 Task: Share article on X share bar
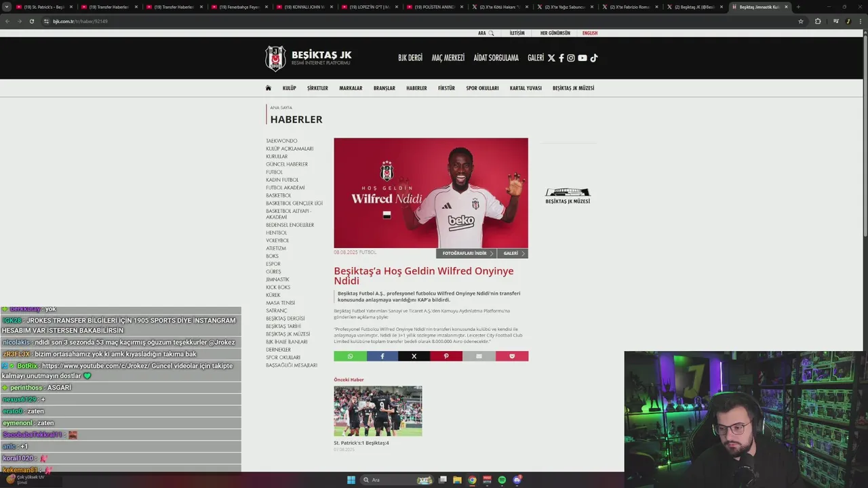[414, 357]
